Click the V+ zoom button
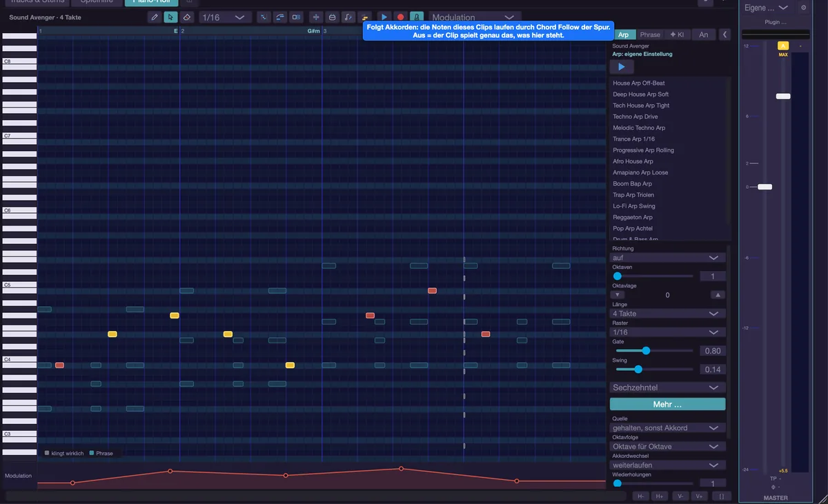Screen dimensions: 828x504 pyautogui.click(x=700, y=496)
